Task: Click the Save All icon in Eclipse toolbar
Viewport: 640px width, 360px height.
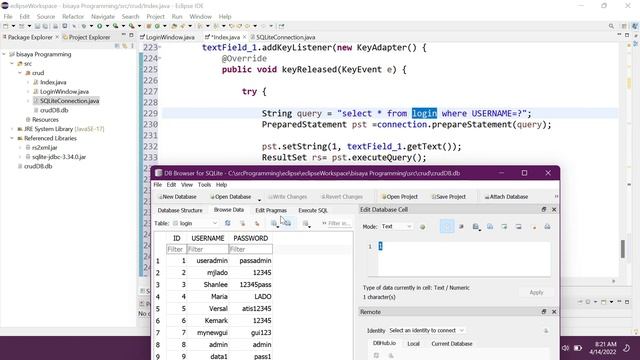Action: pyautogui.click(x=45, y=26)
